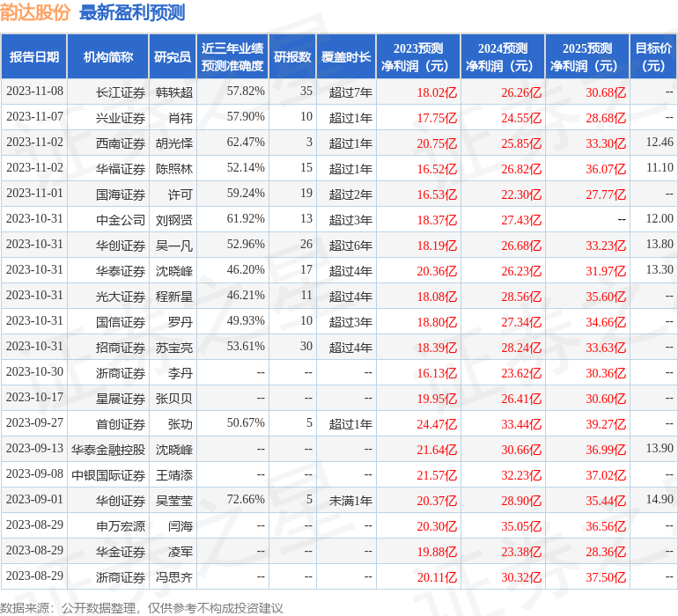Click the 2024 profit value 24.55亿
This screenshot has width=678, height=616.
(521, 118)
